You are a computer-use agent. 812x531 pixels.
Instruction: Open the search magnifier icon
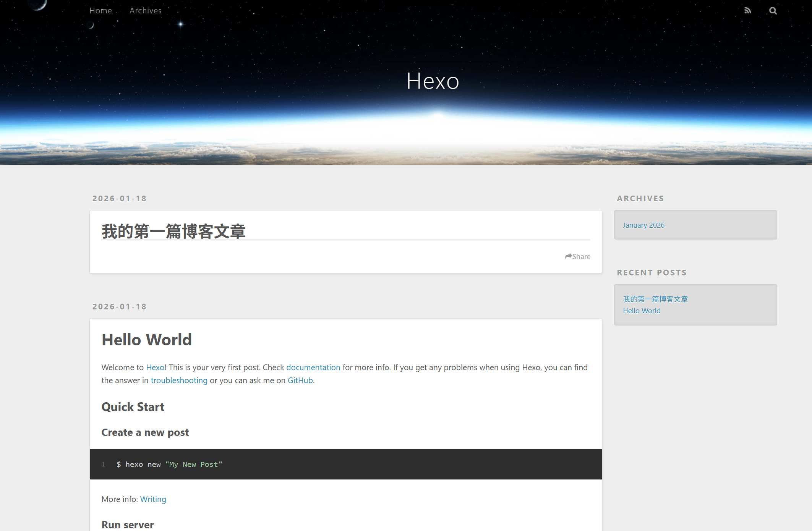pos(773,11)
